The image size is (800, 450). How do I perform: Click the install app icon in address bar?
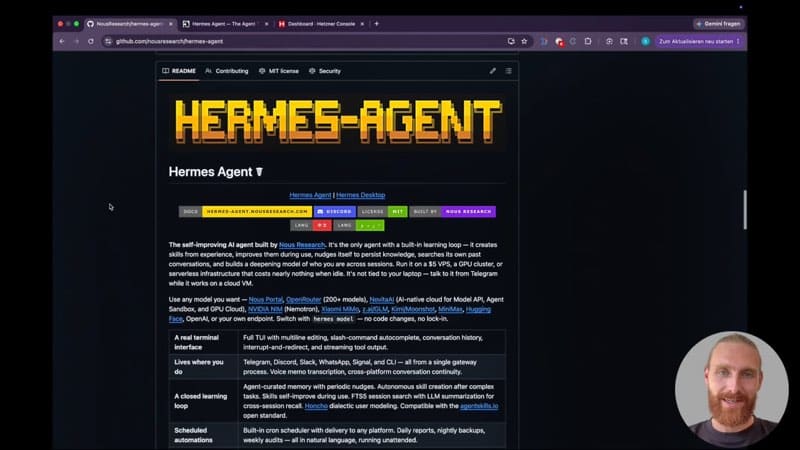[511, 41]
